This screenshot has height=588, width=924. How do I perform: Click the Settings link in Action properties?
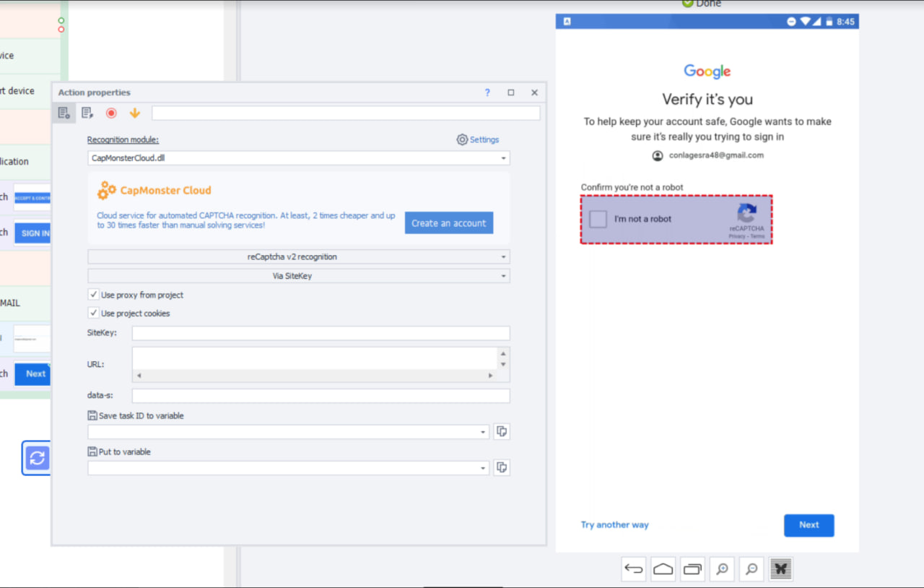(484, 139)
